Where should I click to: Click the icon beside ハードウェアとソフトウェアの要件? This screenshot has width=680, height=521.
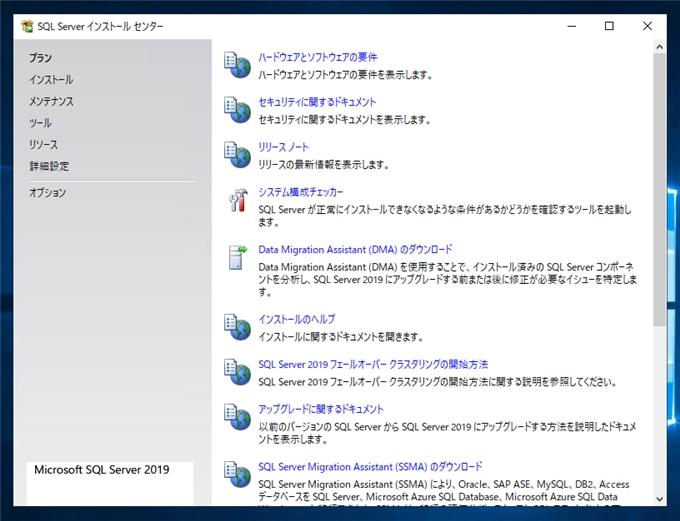(237, 65)
